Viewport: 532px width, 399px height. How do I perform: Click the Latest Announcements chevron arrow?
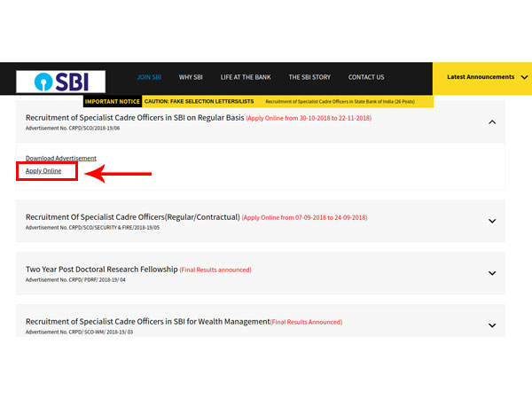tap(524, 77)
